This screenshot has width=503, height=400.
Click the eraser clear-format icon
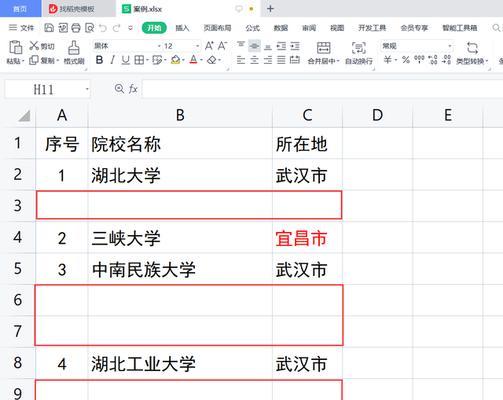pyautogui.click(x=212, y=60)
